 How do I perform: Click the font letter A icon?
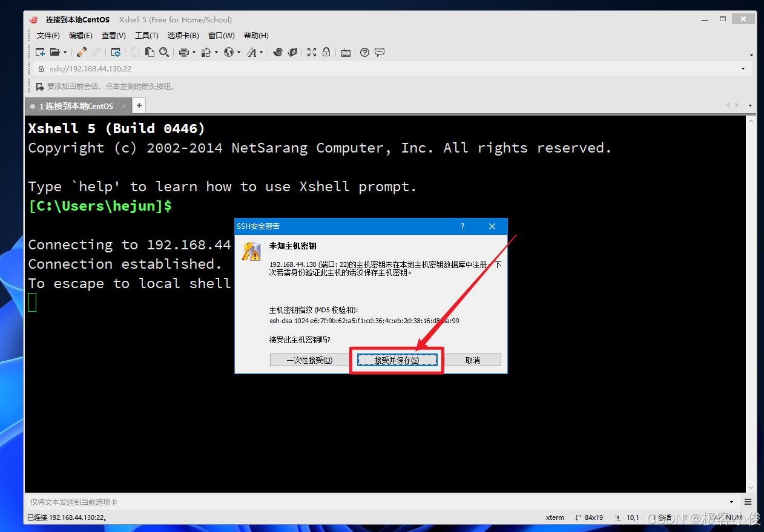click(x=251, y=53)
